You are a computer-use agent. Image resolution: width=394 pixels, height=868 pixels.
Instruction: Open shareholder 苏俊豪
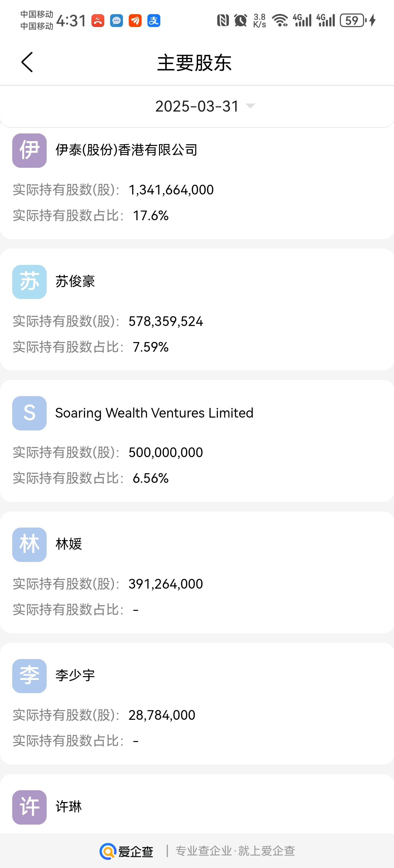[75, 281]
